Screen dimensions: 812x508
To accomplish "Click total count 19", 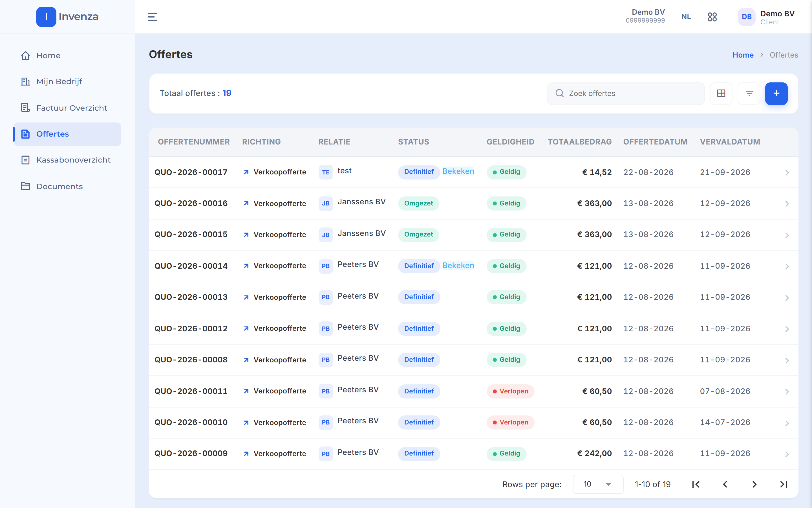I will point(227,93).
